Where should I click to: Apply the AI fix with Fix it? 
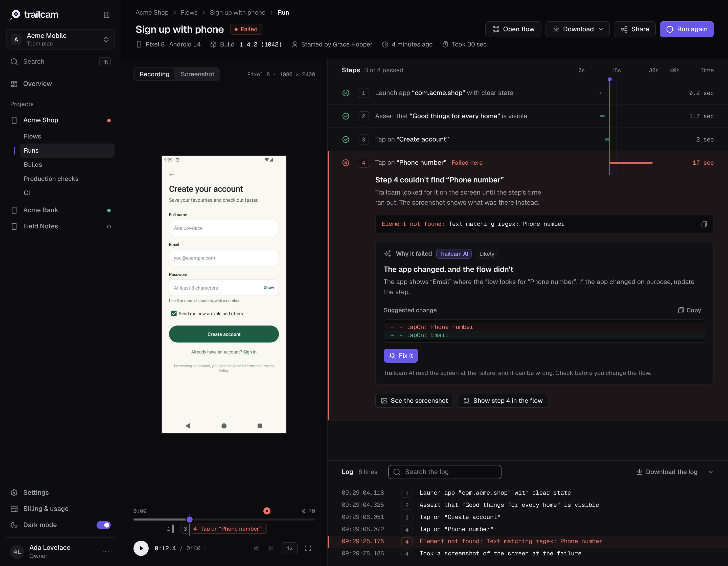(x=401, y=356)
